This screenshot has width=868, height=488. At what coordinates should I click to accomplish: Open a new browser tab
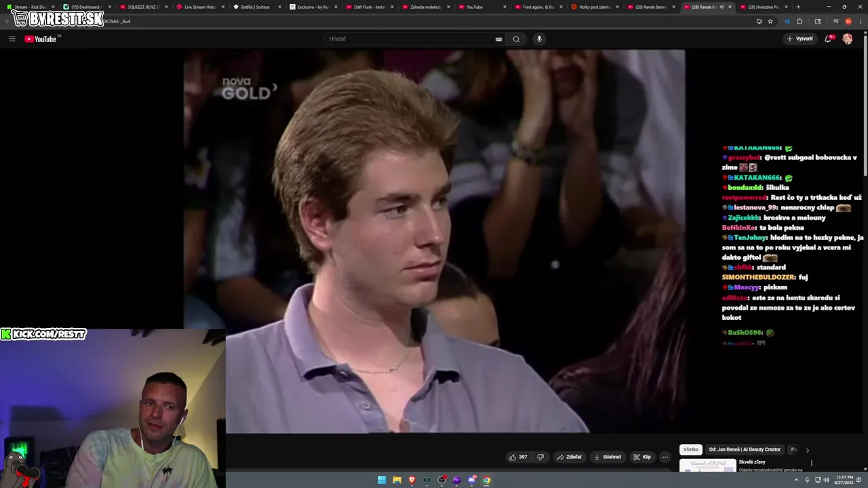coord(798,7)
